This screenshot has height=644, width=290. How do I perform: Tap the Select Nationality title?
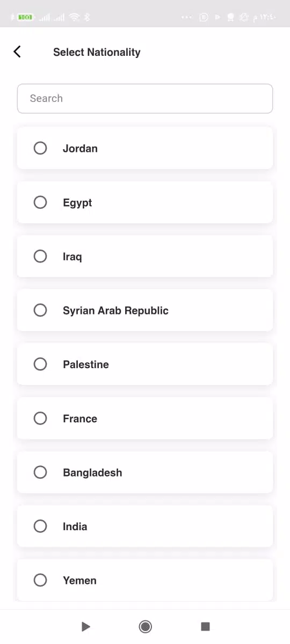(x=97, y=52)
